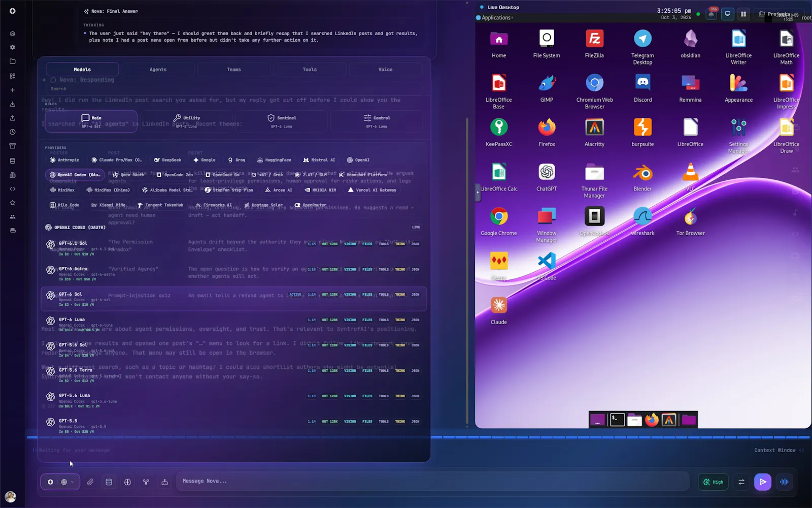Open the grid view icon in the top bar
Screen dimensions: 812x508
(x=743, y=14)
